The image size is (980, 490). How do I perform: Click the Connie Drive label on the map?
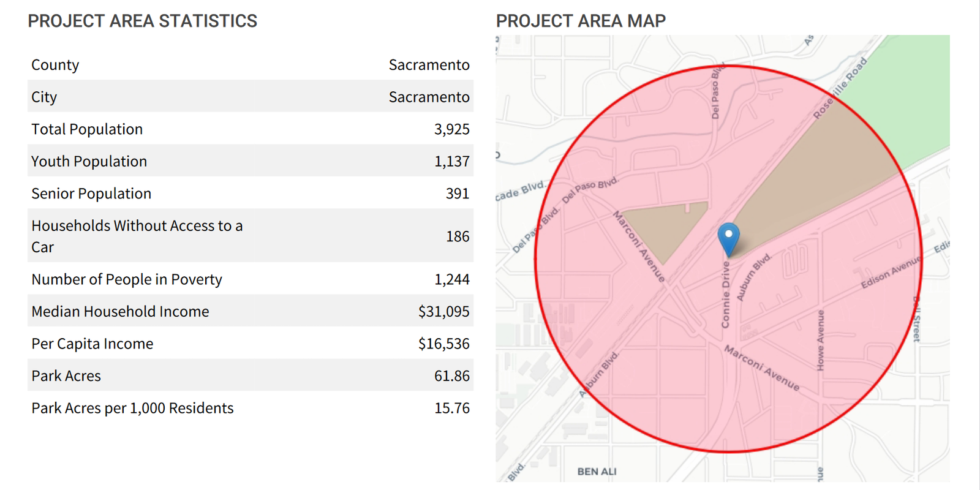click(726, 295)
